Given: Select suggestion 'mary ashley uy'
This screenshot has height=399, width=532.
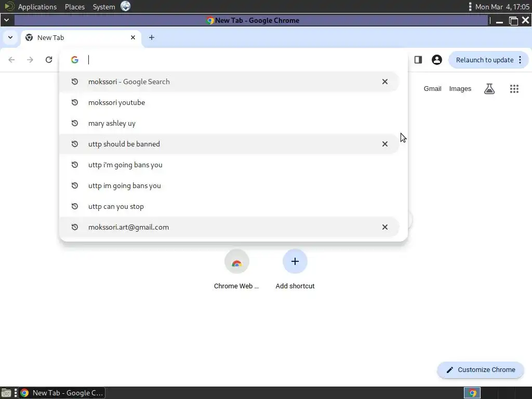Looking at the screenshot, I should tap(229, 123).
